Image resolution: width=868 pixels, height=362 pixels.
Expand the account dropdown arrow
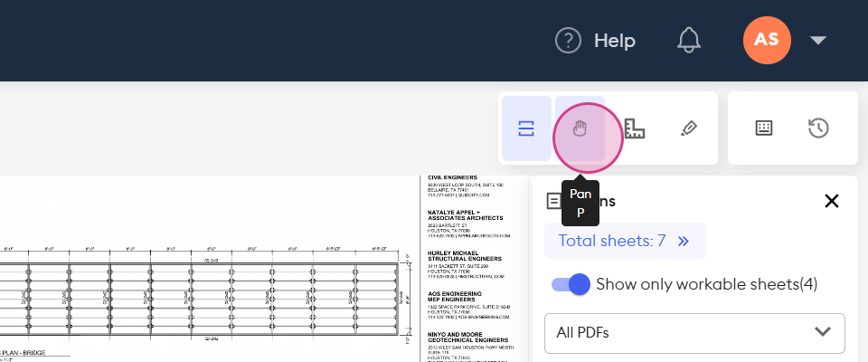[817, 40]
